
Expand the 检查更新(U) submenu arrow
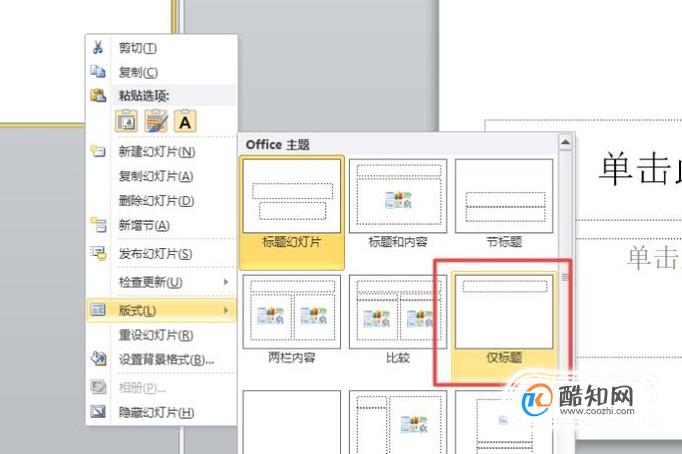point(226,282)
